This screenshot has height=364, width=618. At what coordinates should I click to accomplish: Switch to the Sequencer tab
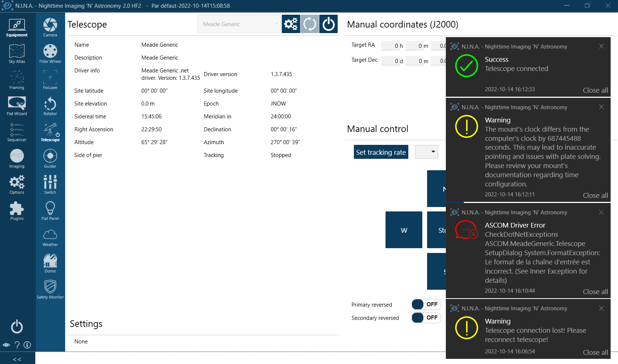17,132
